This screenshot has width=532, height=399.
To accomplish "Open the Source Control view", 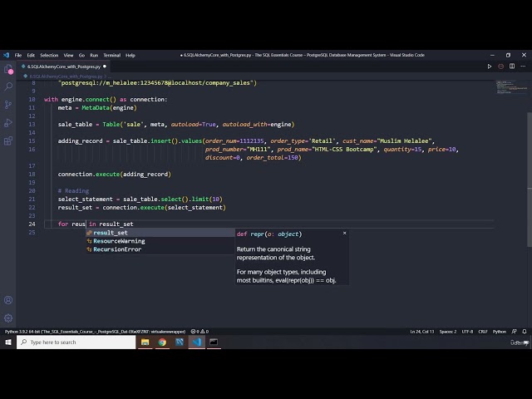I will [8, 105].
